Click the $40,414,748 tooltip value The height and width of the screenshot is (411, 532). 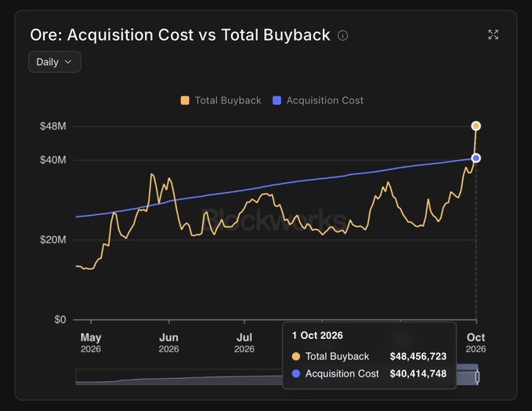coord(418,373)
